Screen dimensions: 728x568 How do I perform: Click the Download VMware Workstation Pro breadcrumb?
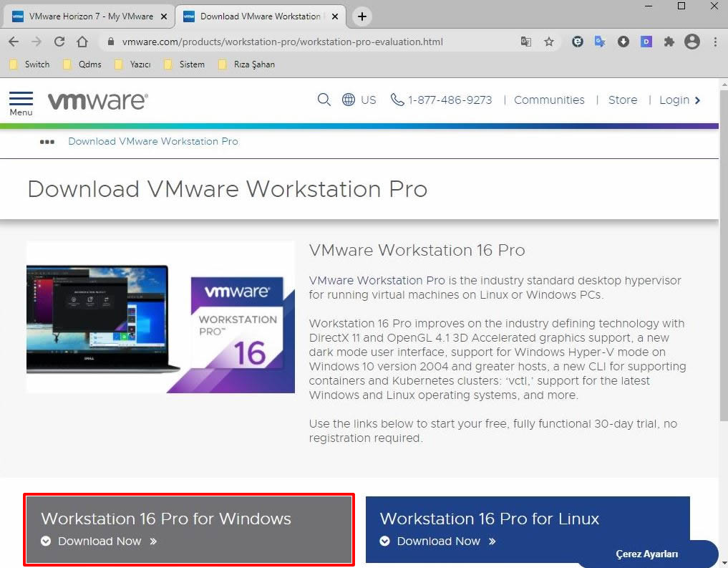153,141
